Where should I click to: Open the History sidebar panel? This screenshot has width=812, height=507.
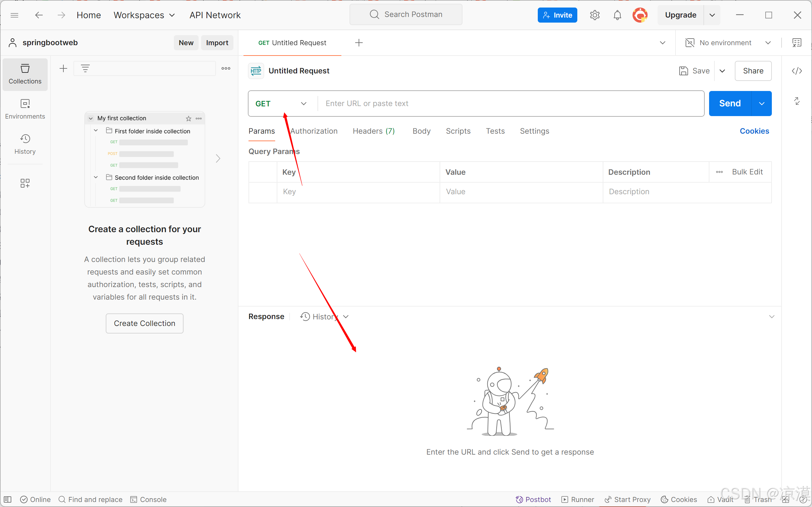point(25,145)
